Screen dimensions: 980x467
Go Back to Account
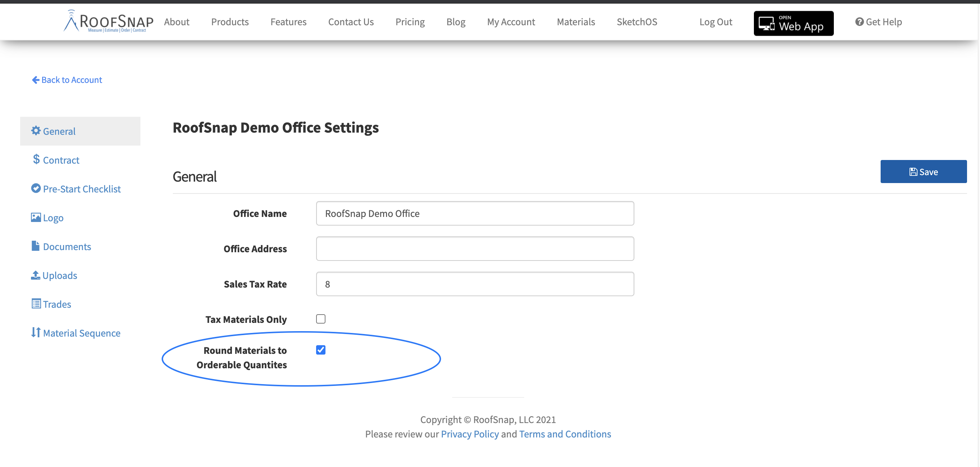(67, 80)
